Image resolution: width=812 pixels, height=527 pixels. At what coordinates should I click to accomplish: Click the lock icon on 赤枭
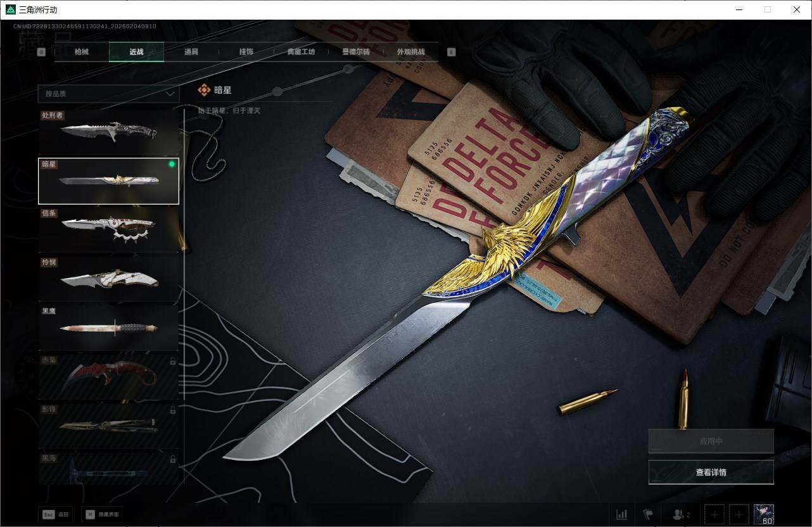pos(173,361)
